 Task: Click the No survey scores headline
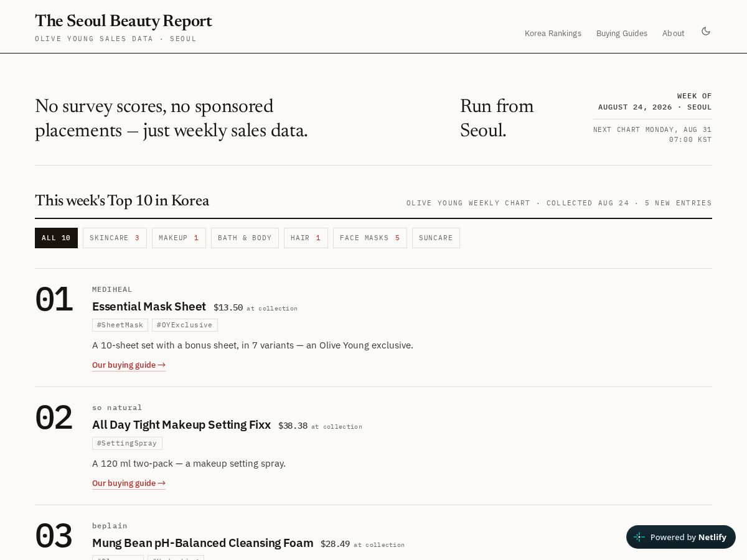(171, 118)
